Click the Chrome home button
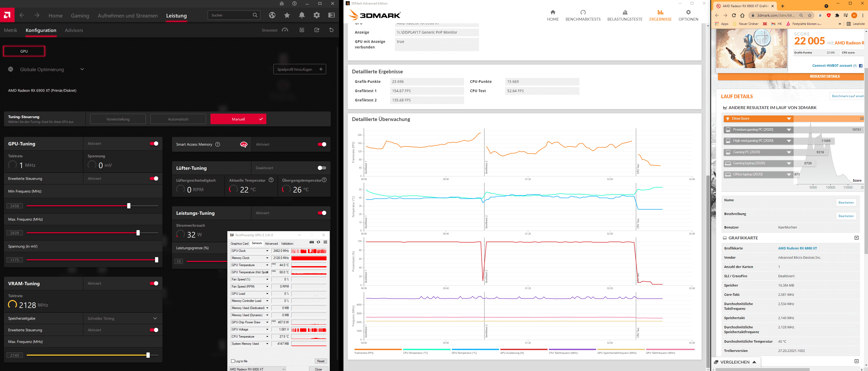Viewport: 868px width, 371px height. point(742,15)
